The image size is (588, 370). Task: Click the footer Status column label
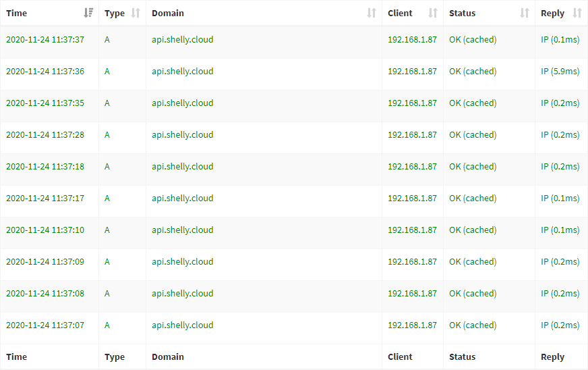462,357
